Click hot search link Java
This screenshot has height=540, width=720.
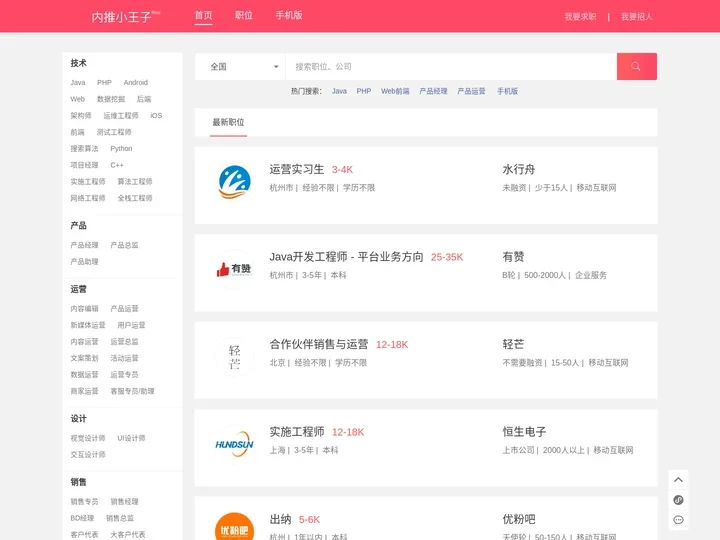pyautogui.click(x=339, y=91)
